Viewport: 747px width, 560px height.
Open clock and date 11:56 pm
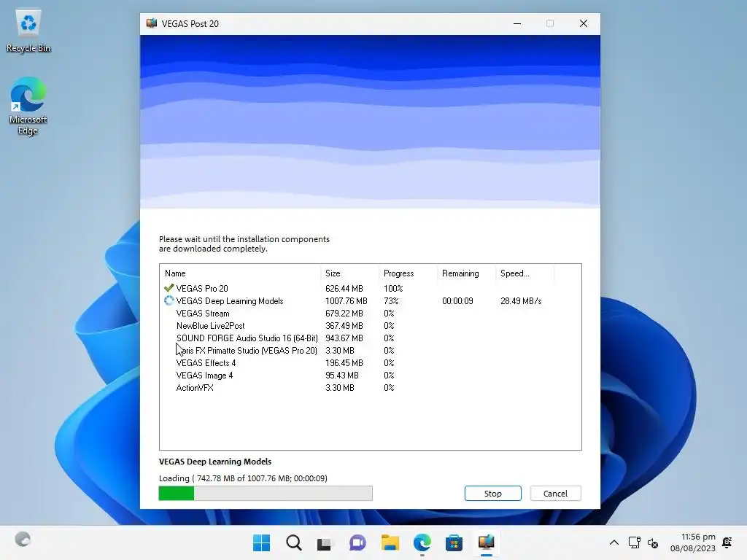pyautogui.click(x=693, y=542)
